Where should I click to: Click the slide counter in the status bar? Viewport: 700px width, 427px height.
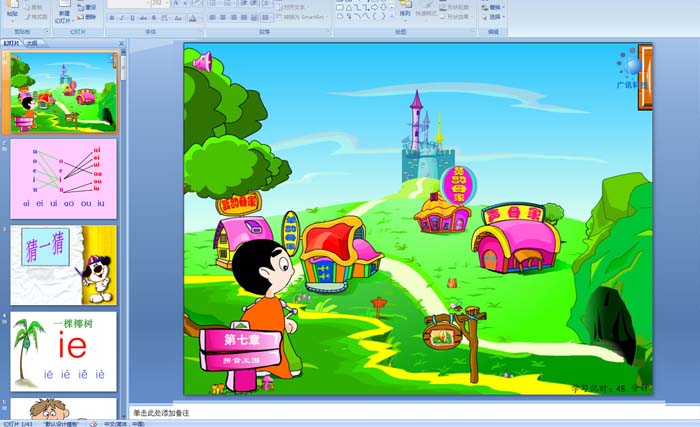[x=18, y=424]
